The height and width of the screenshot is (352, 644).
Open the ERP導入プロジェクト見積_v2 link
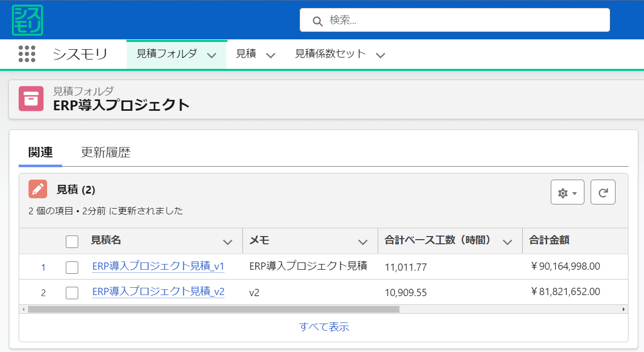point(158,291)
